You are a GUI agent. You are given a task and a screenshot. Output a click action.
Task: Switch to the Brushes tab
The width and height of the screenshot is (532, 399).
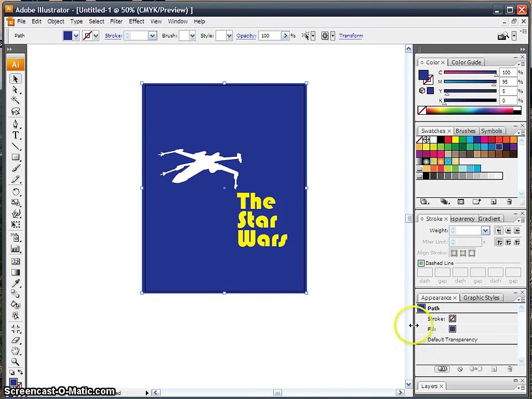pyautogui.click(x=465, y=131)
